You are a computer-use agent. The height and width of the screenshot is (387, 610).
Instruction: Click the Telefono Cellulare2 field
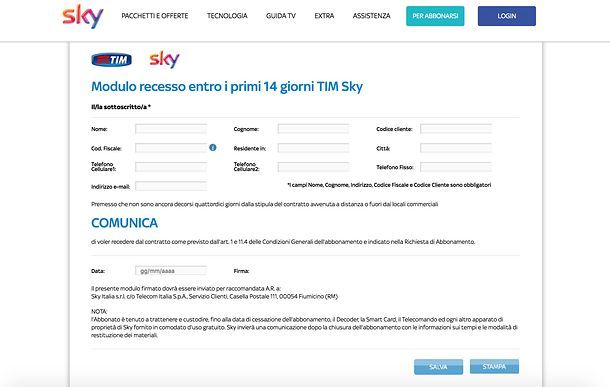[313, 167]
